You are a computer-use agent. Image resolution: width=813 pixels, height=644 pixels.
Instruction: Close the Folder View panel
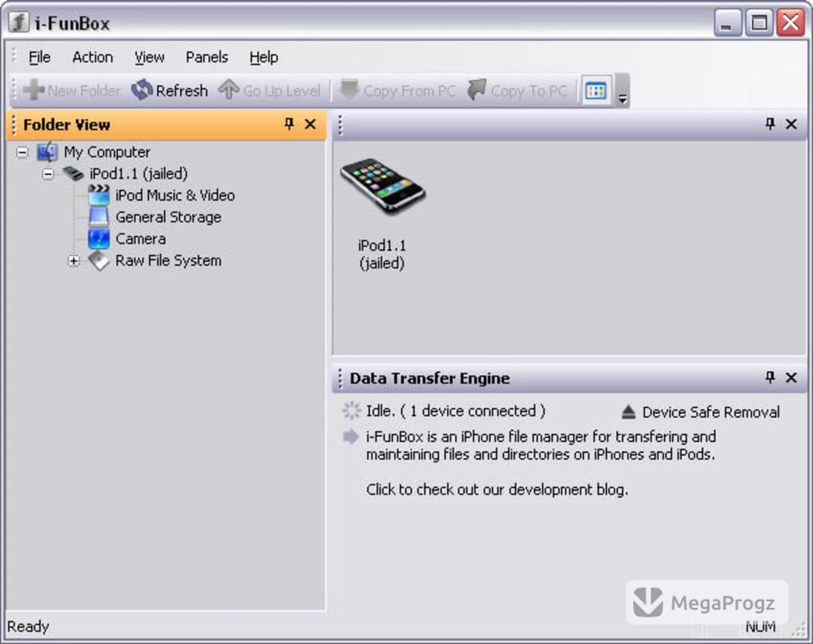click(310, 124)
